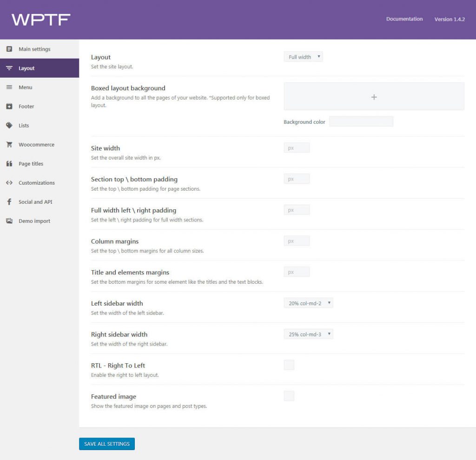Click the Customizations code icon
This screenshot has height=460, width=476.
9,182
